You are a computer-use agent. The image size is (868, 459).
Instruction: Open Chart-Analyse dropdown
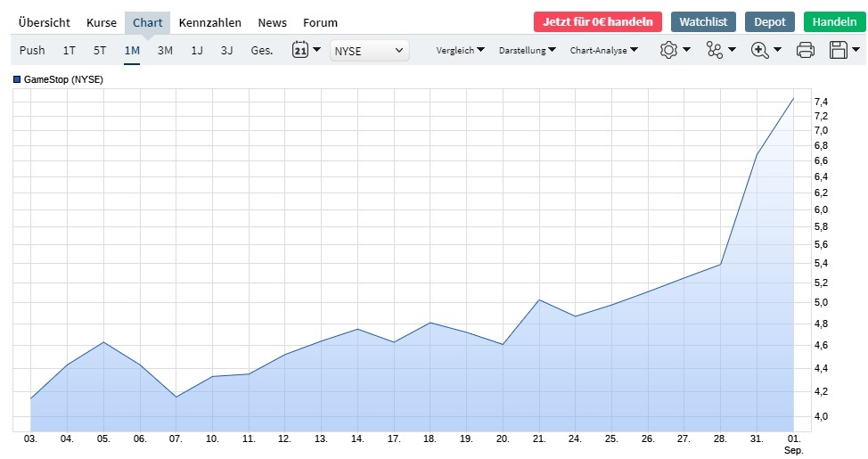click(x=603, y=51)
